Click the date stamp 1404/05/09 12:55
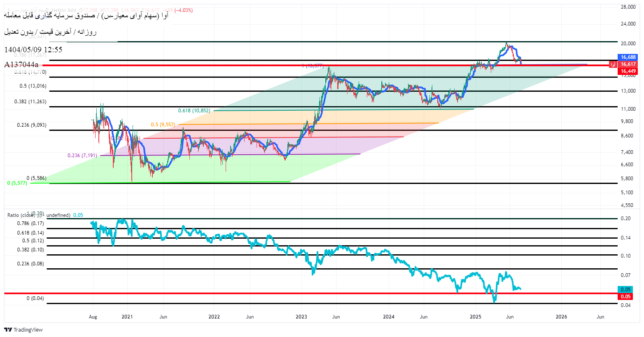The width and height of the screenshot is (644, 337). 33,49
